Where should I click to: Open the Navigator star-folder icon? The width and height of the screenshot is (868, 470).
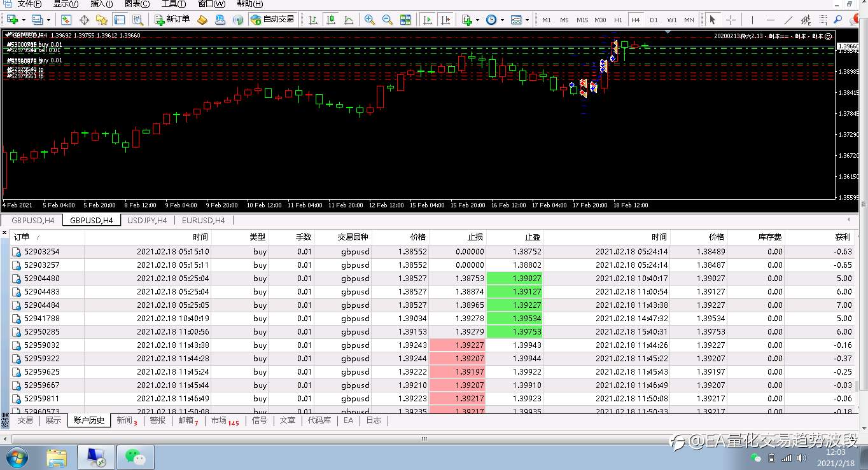coord(101,20)
